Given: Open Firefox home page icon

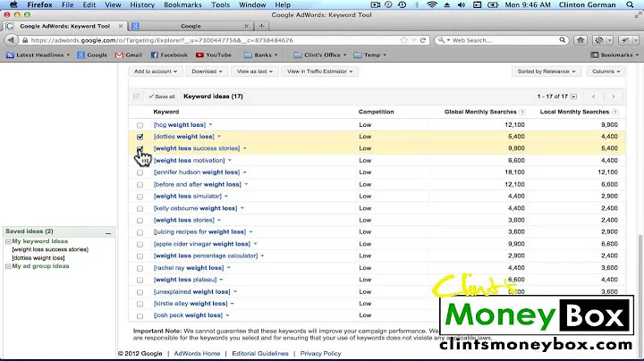Looking at the screenshot, I should coord(580,40).
